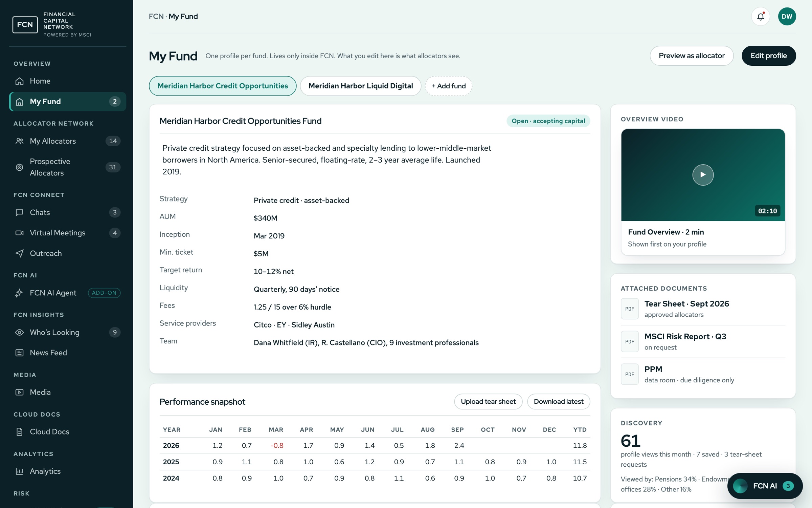Click the 02:10 video duration label
Image resolution: width=812 pixels, height=508 pixels.
[767, 211]
